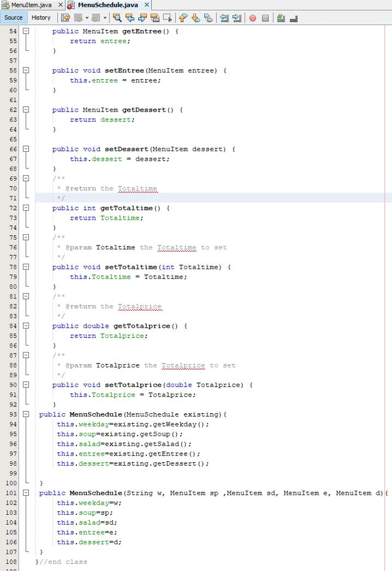Click 'this.soup=existing.getSoup();' line
Image resolution: width=392 pixels, height=571 pixels.
[120, 434]
